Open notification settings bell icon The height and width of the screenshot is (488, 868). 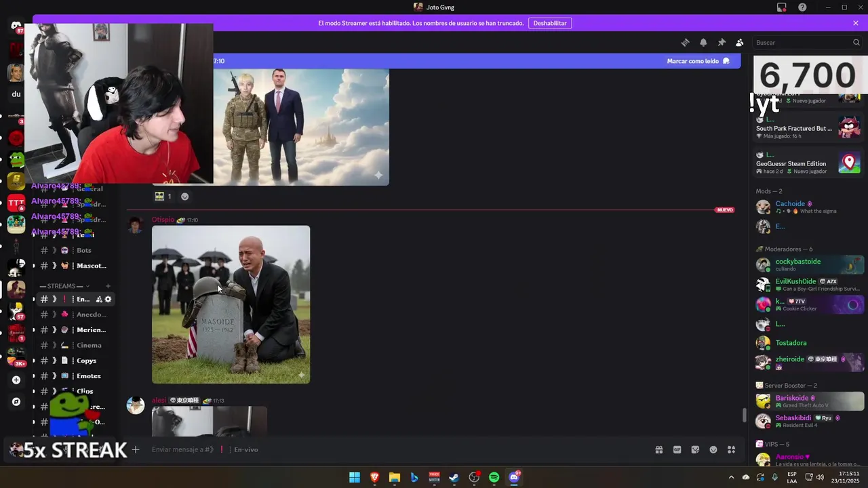(x=703, y=42)
